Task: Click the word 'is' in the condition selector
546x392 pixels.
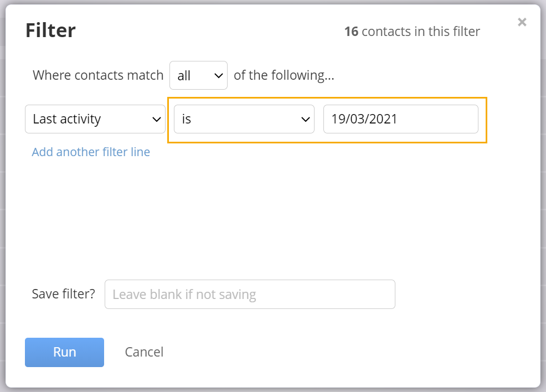Action: [187, 119]
